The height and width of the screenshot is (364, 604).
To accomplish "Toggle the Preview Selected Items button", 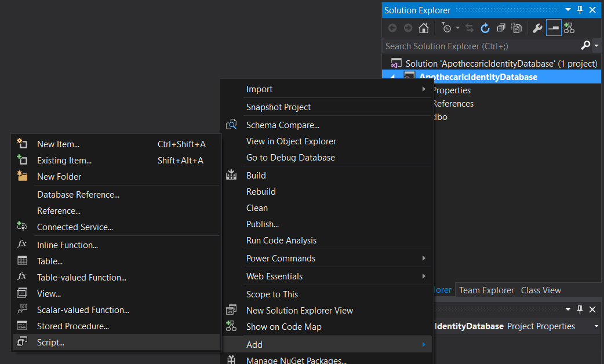I will coord(554,28).
